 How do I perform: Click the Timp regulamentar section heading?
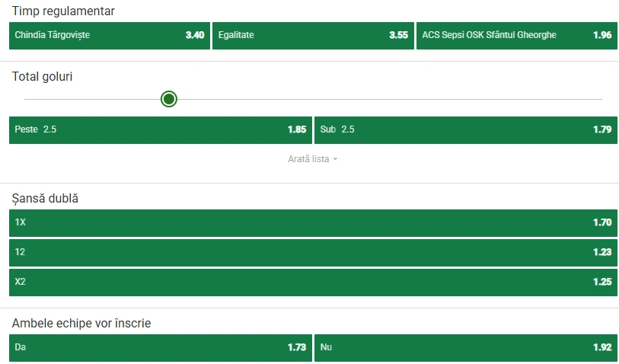pos(63,11)
